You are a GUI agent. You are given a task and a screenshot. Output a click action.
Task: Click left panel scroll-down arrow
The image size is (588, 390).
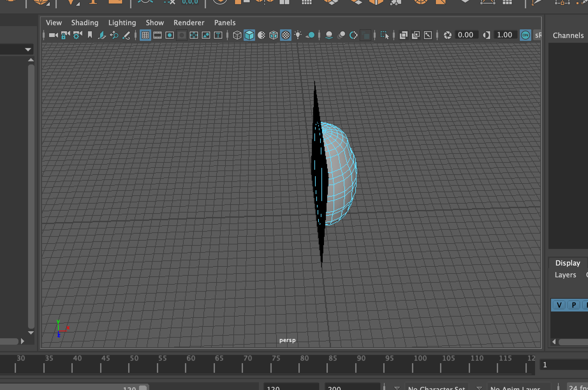click(x=31, y=333)
